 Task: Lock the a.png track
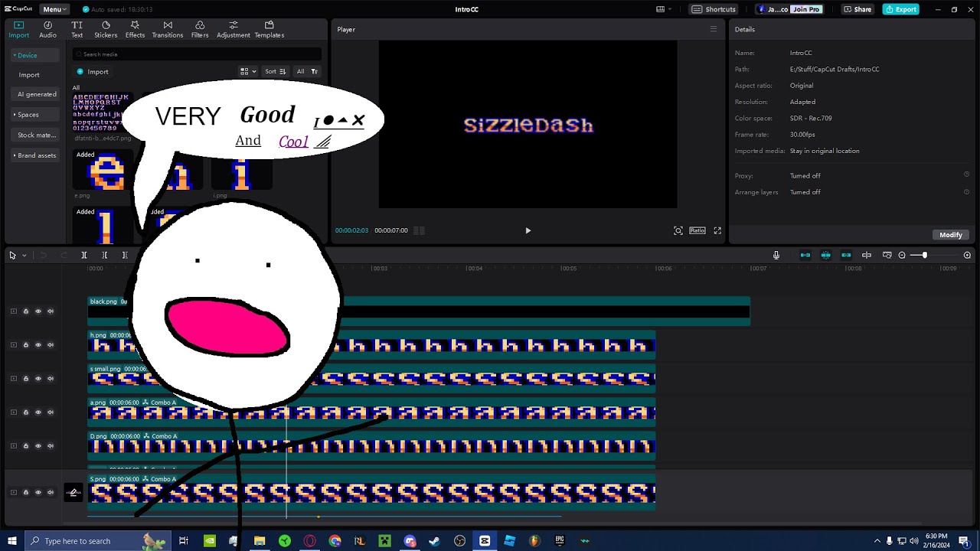[x=25, y=412]
